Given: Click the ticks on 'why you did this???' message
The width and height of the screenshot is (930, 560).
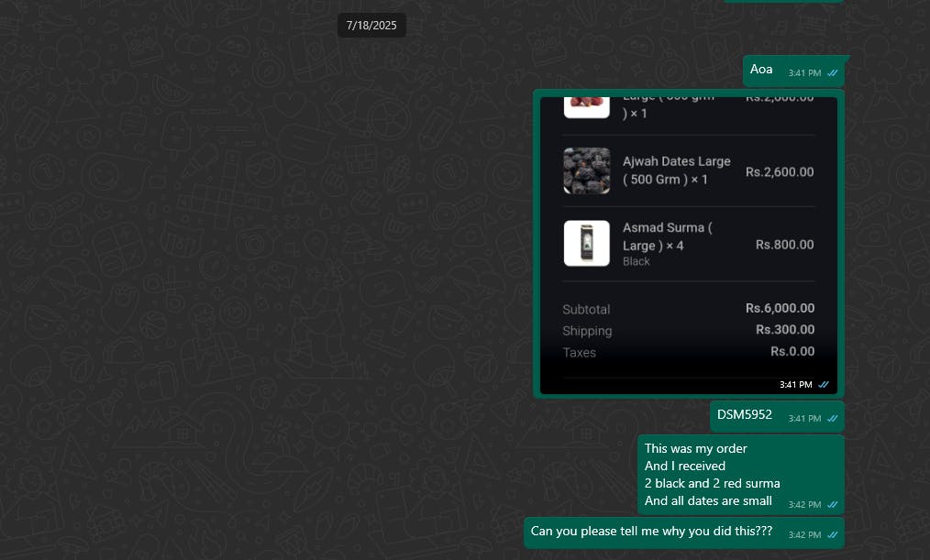Looking at the screenshot, I should coord(833,534).
